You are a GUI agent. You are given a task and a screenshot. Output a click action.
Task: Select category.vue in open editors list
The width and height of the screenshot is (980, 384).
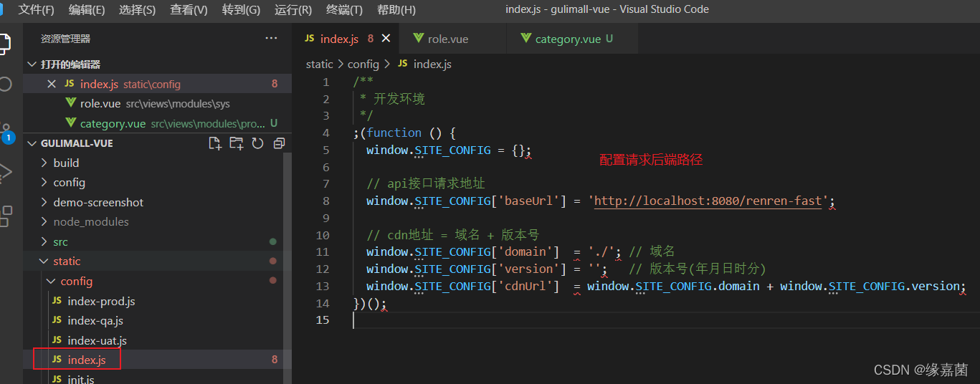(x=158, y=123)
